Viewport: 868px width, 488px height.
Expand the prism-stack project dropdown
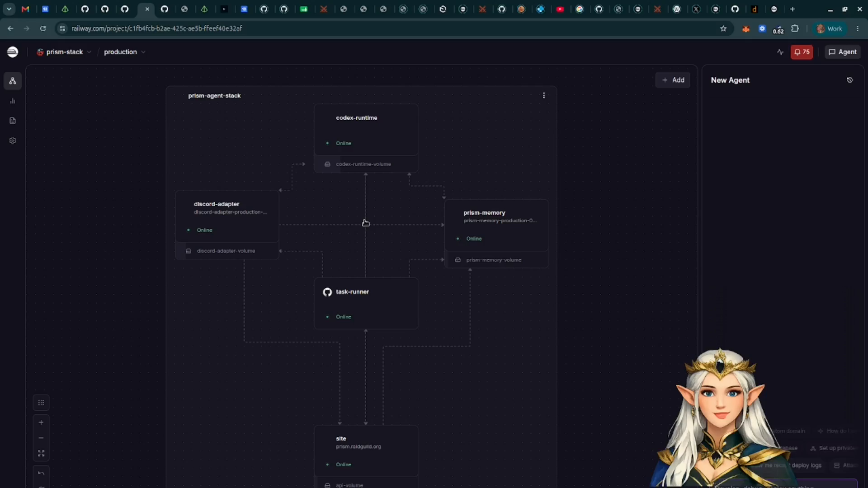click(x=64, y=52)
